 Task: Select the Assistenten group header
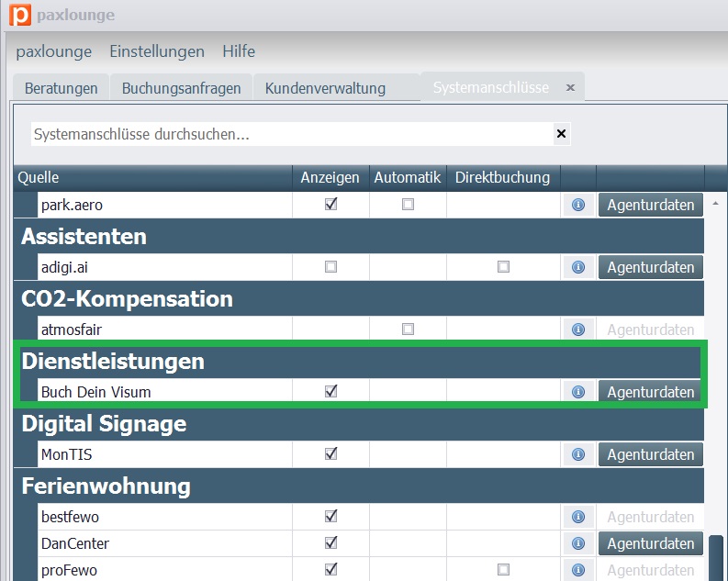359,236
